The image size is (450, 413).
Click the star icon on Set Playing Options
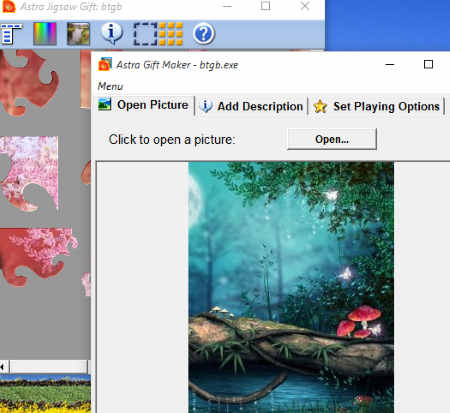pos(320,106)
